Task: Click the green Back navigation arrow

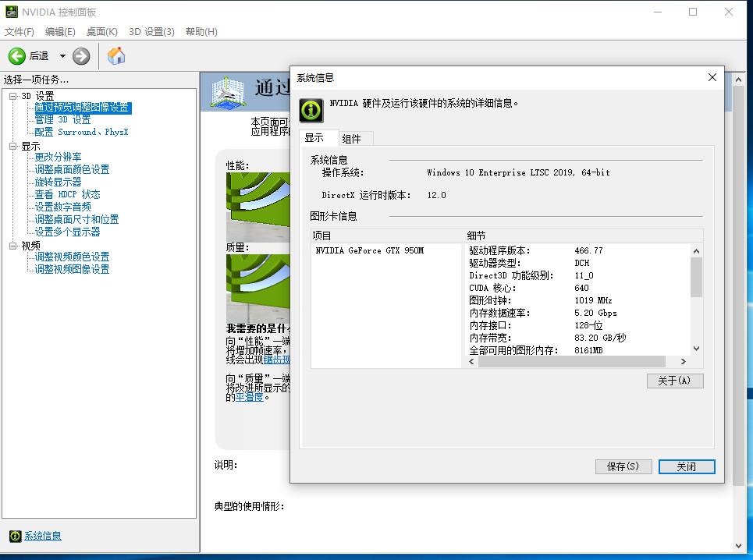Action: (17, 55)
